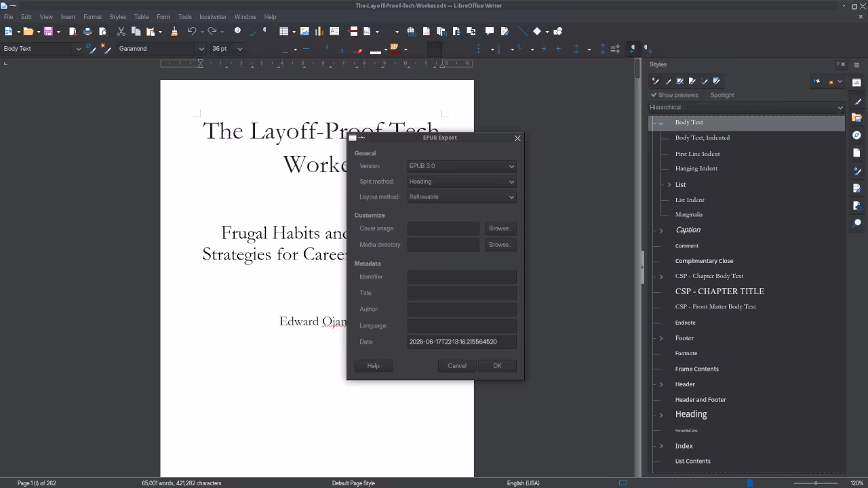Viewport: 868px width, 488px height.
Task: Open the localwriter menu
Action: click(x=213, y=17)
